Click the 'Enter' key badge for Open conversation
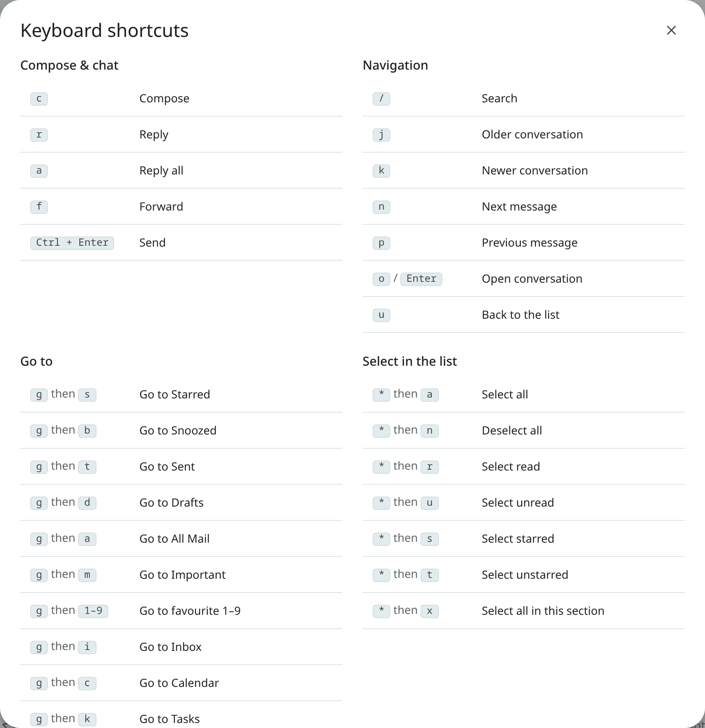 pos(421,279)
